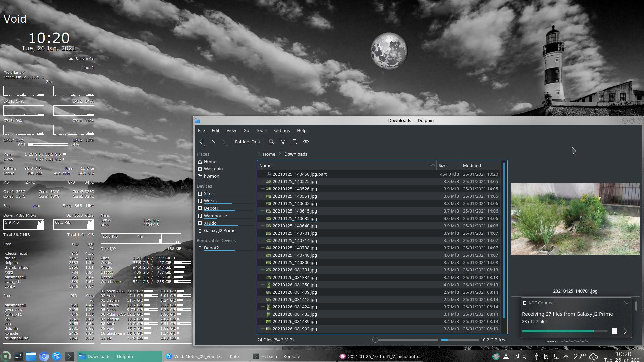Viewport: 644px width, 362px height.
Task: Toggle sort order on the Name column header
Action: point(345,165)
